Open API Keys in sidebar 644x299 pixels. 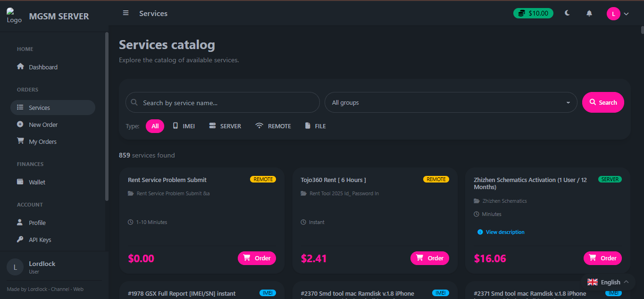coord(40,240)
